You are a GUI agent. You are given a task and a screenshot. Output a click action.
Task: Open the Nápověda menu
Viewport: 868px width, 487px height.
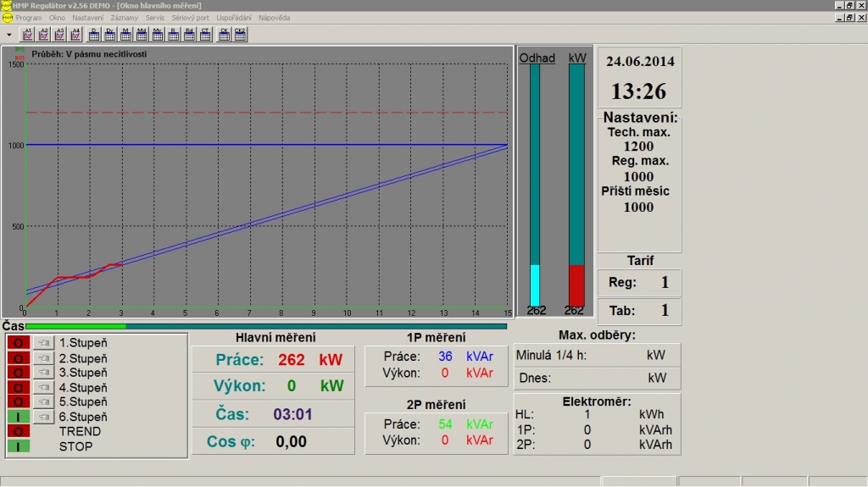click(x=274, y=18)
